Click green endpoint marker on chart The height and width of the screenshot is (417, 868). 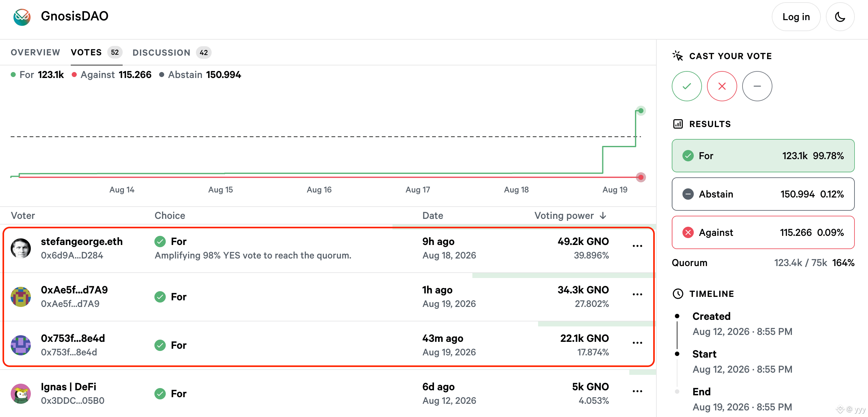pyautogui.click(x=641, y=111)
